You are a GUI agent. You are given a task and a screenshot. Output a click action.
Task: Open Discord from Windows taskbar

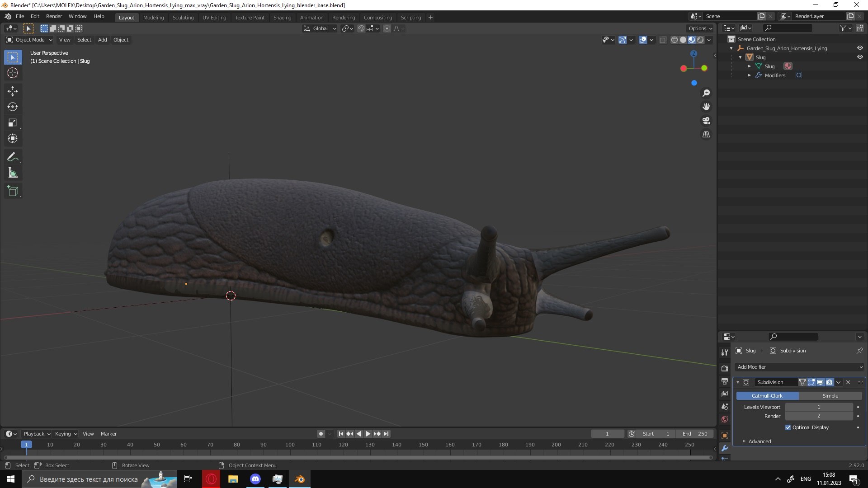pos(255,479)
